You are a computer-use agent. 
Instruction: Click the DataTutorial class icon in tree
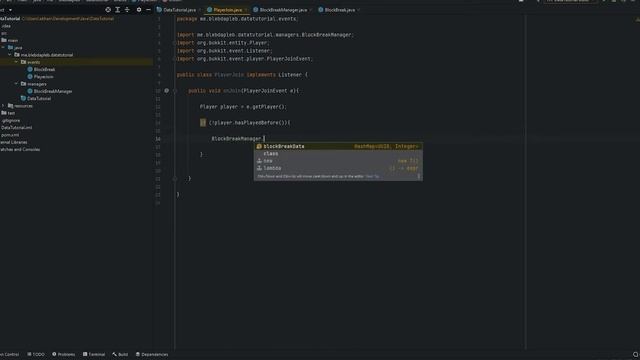click(x=23, y=98)
